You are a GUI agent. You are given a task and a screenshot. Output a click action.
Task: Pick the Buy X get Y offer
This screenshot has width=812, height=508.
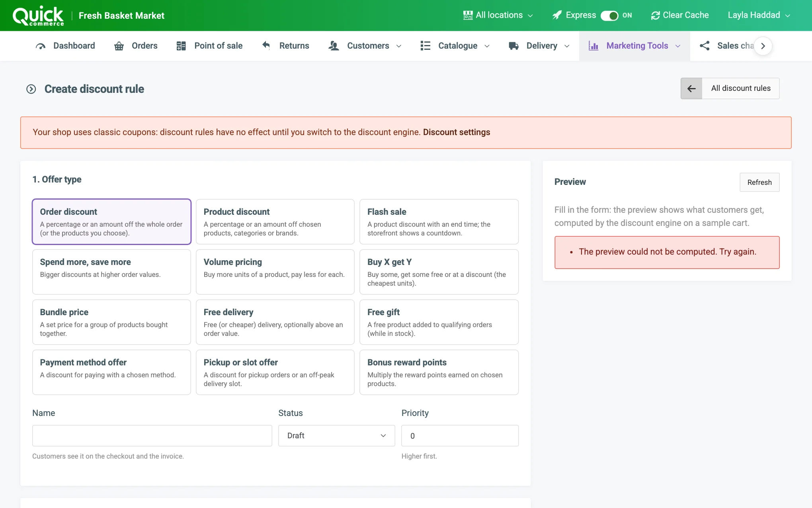[439, 272]
